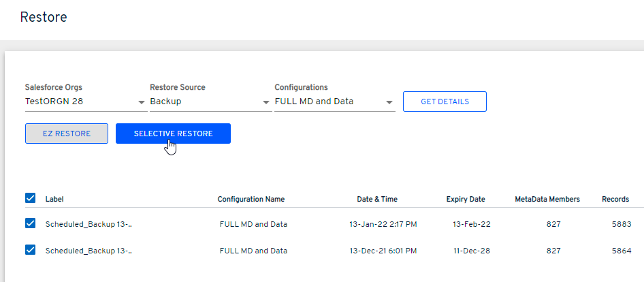
Task: Sort by MetaData Members column header
Action: coord(547,199)
